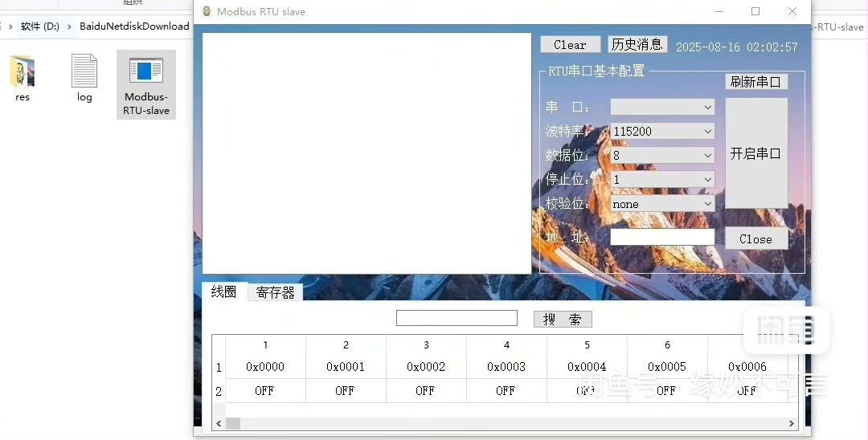Viewport: 868px width, 440px height.
Task: Select column header 4
Action: click(x=506, y=345)
